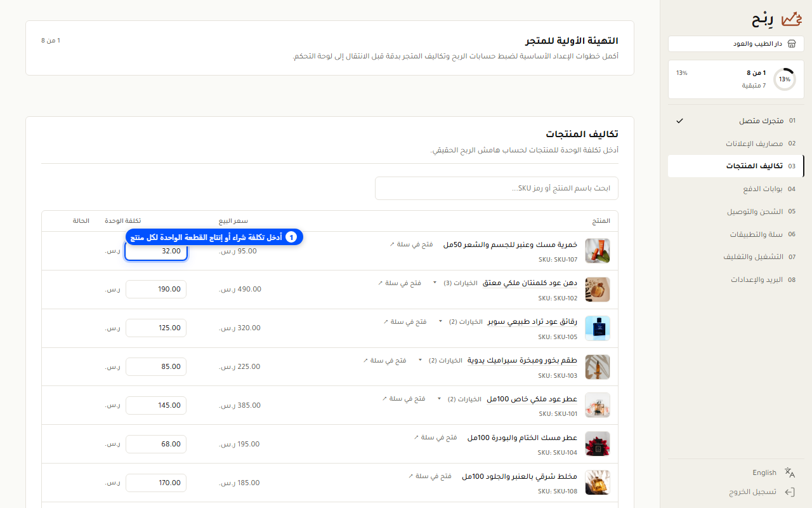
Task: Open دهن عود كلمنتان in Salla link
Action: pos(400,283)
